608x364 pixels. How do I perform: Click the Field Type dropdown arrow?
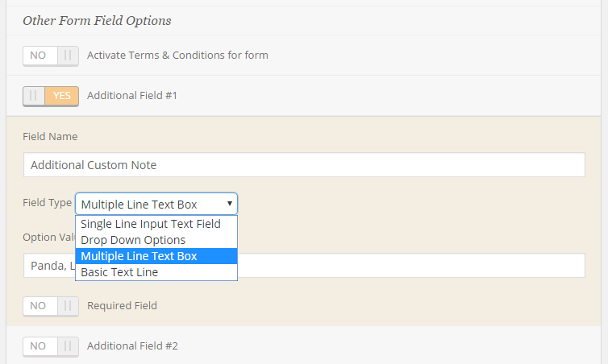(230, 204)
